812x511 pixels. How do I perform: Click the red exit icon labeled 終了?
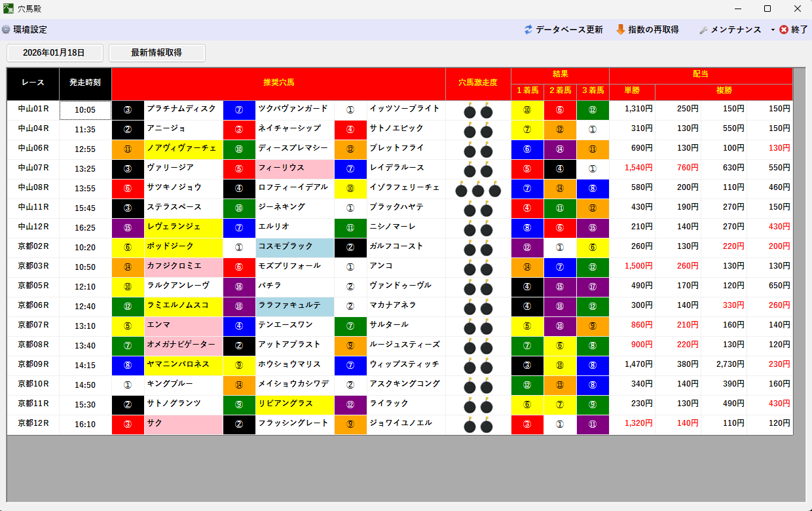[x=784, y=29]
